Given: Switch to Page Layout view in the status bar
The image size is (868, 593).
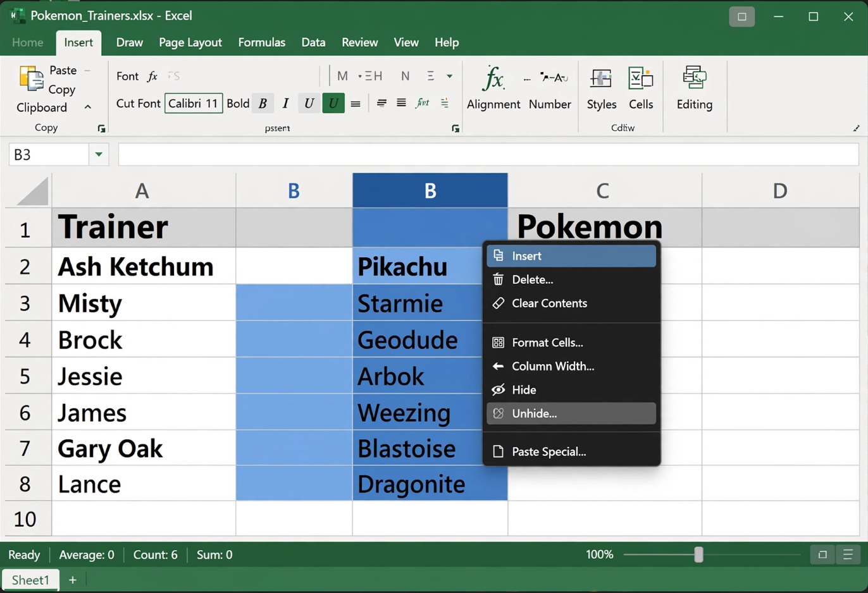Looking at the screenshot, I should click(848, 555).
